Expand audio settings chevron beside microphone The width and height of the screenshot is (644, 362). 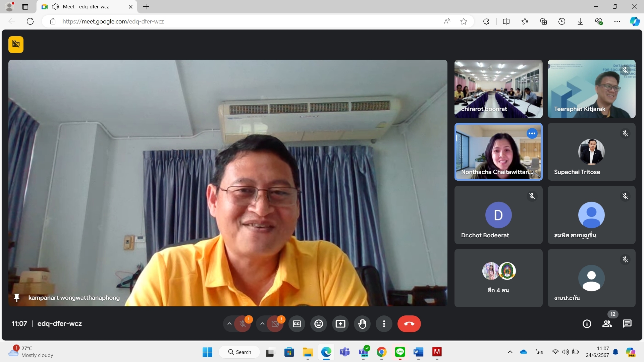tap(229, 324)
